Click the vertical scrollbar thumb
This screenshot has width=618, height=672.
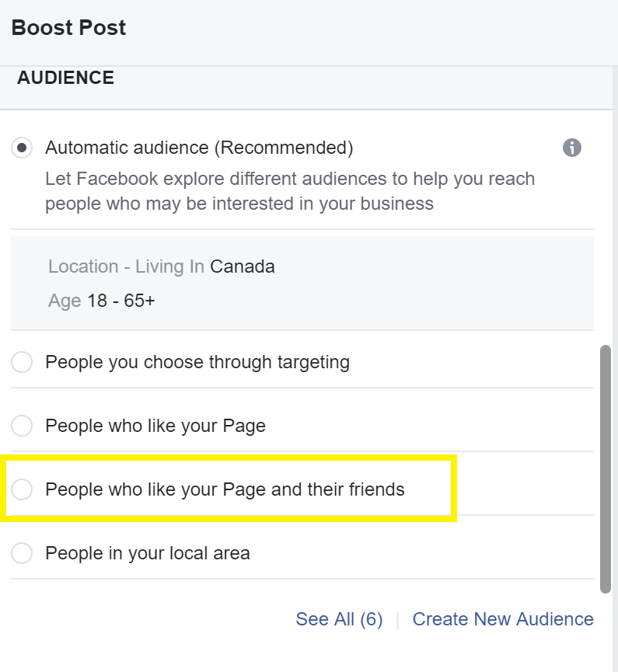(x=605, y=469)
